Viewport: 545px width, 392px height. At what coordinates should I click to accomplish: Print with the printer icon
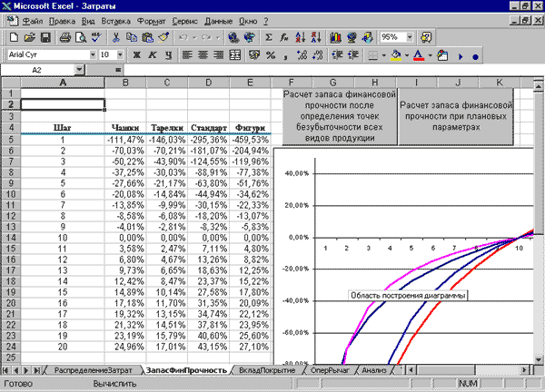click(x=65, y=37)
